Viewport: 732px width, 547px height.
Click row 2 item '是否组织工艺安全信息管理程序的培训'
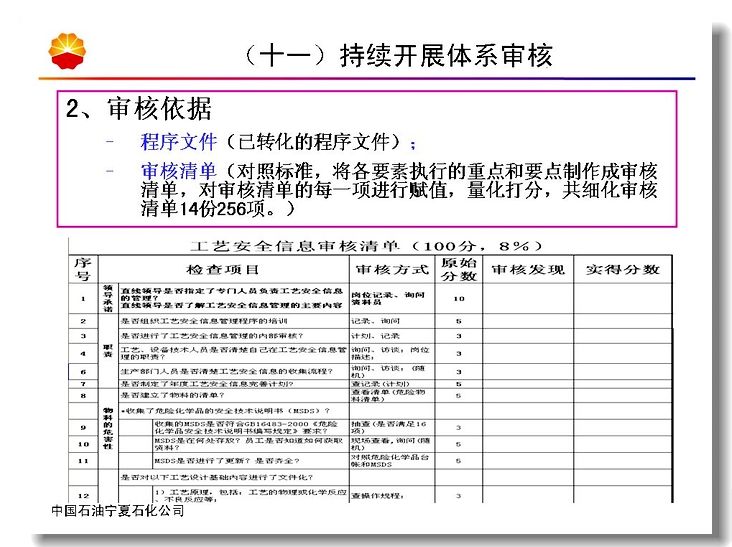(204, 321)
